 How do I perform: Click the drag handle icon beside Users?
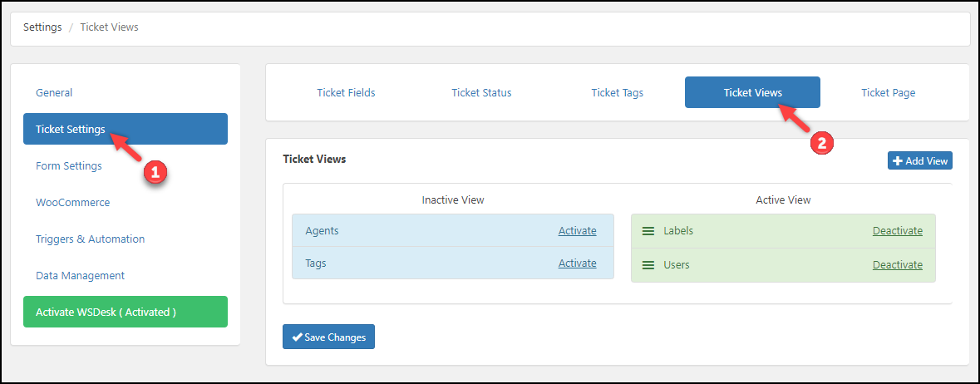648,265
